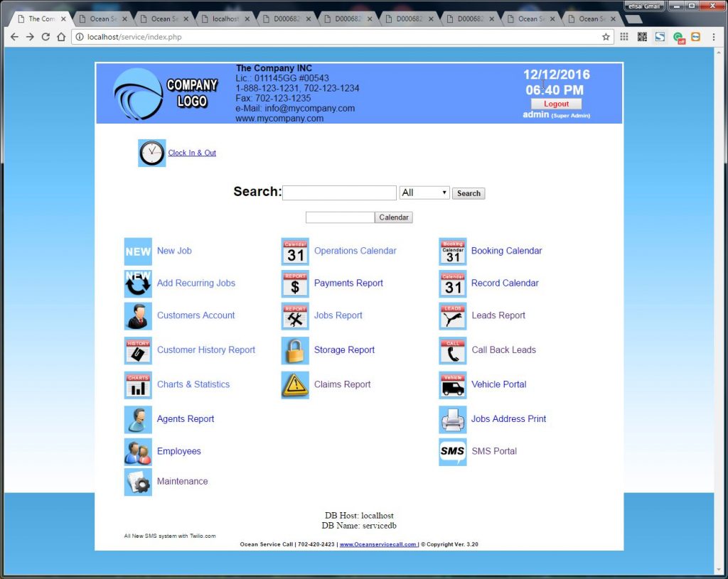Open the Chrome three-dot menu
This screenshot has width=728, height=579.
click(713, 37)
